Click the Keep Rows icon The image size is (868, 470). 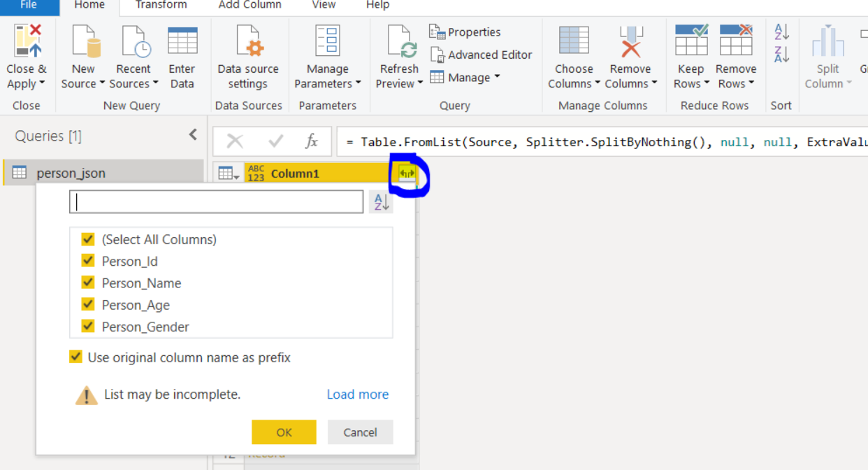coord(691,40)
